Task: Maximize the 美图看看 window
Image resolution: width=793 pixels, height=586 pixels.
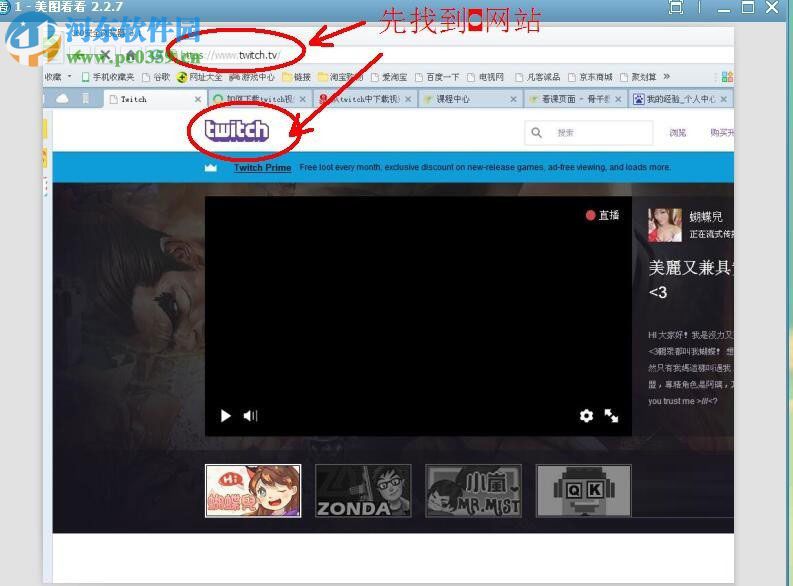Action: pyautogui.click(x=748, y=7)
